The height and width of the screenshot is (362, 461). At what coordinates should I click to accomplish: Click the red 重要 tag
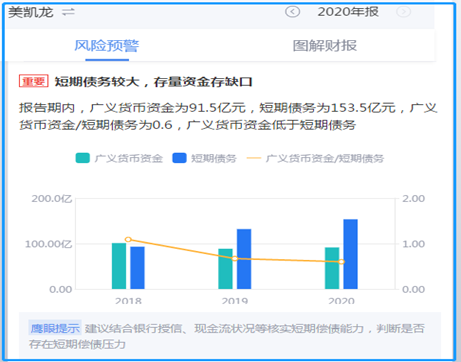[34, 81]
